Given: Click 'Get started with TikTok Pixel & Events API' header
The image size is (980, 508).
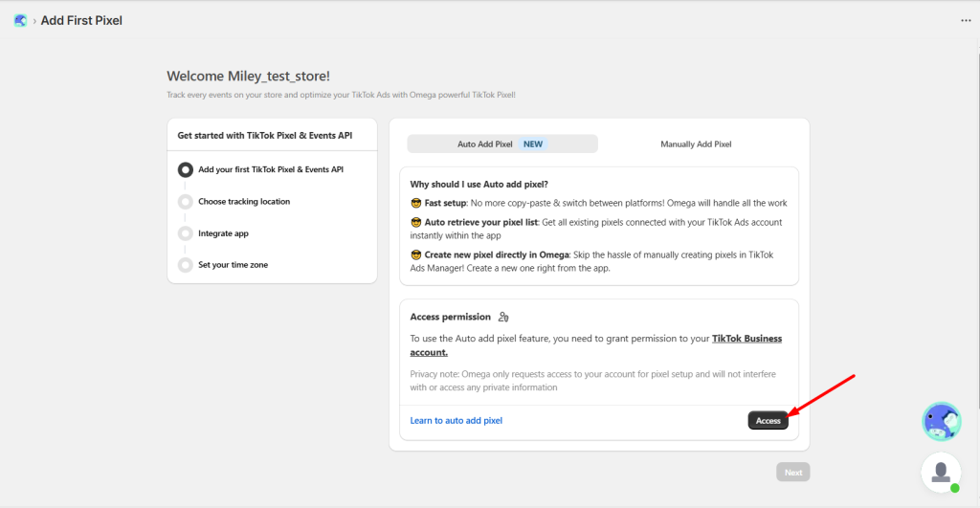Looking at the screenshot, I should (265, 135).
